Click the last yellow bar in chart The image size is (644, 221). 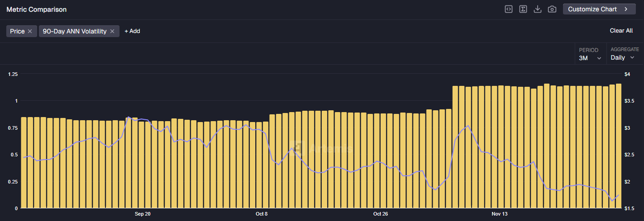[x=618, y=146]
